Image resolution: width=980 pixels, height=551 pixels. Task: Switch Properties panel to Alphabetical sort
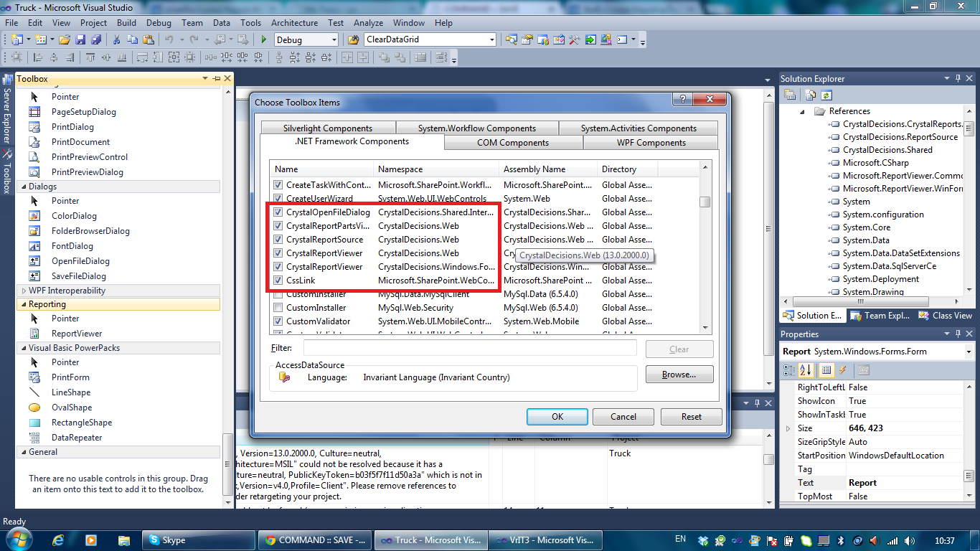click(x=806, y=370)
